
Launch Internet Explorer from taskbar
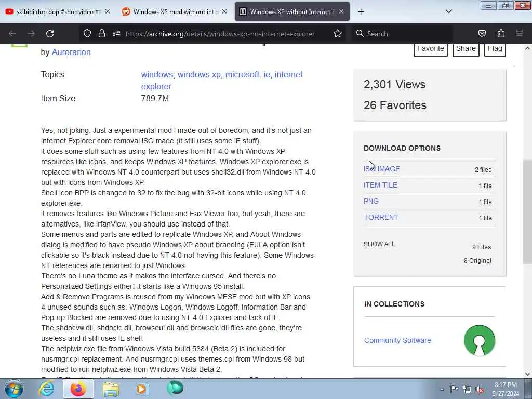[x=46, y=389]
